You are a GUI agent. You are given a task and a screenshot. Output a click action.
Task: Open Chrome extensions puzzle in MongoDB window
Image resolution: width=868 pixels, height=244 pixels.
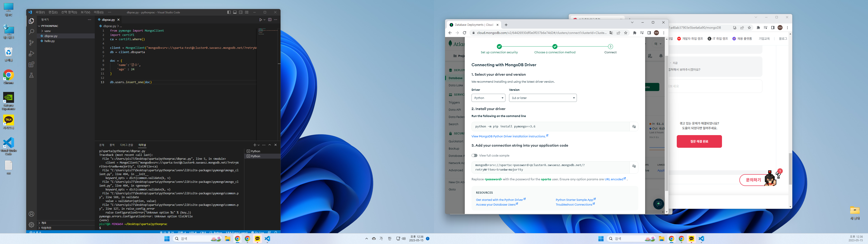pos(634,33)
